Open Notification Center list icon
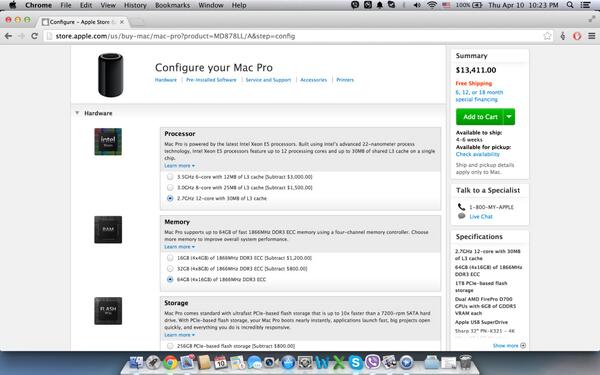Image resolution: width=600 pixels, height=375 pixels. pyautogui.click(x=585, y=5)
